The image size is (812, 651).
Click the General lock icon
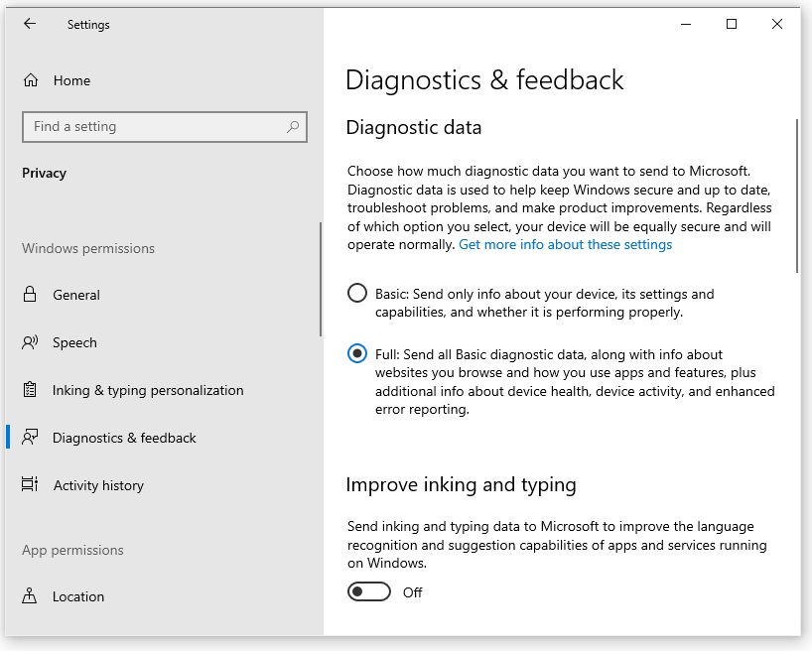click(30, 294)
